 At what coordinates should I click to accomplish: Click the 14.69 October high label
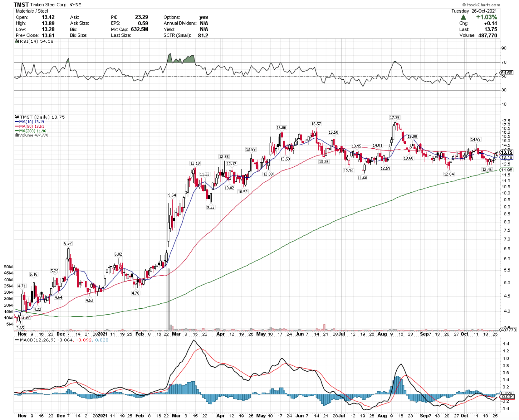coord(476,139)
